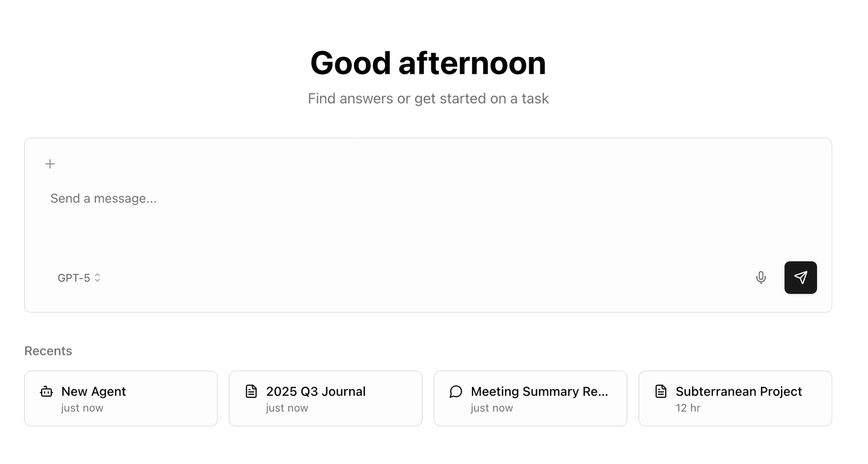Viewport: 868px width, 464px height.
Task: Open the Subterranean Project from 12 hr ago
Action: (735, 398)
